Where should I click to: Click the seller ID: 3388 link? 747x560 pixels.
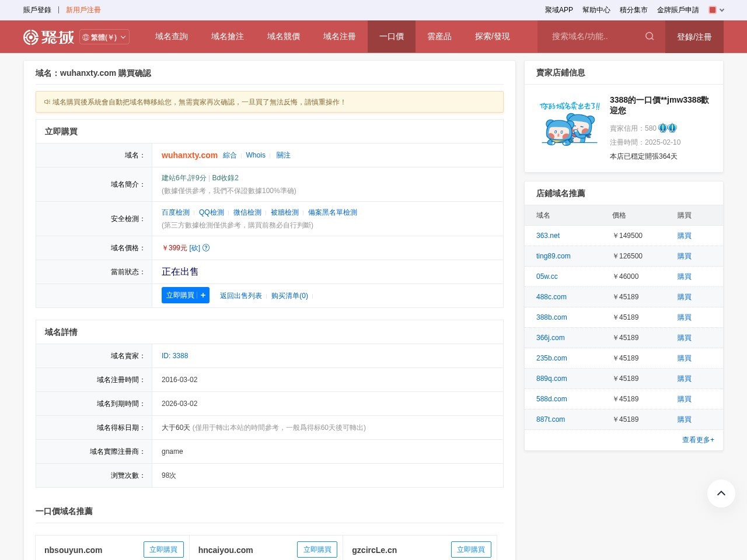click(174, 356)
